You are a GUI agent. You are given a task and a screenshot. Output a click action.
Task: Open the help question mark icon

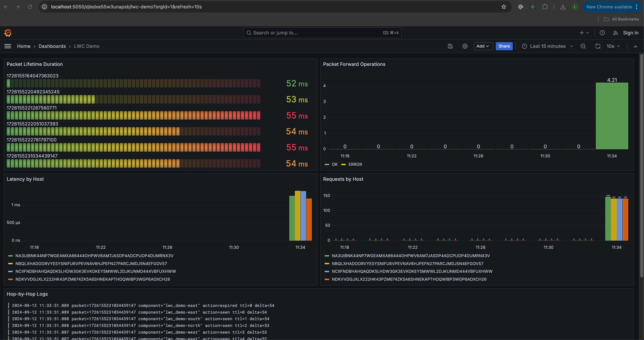pyautogui.click(x=602, y=33)
